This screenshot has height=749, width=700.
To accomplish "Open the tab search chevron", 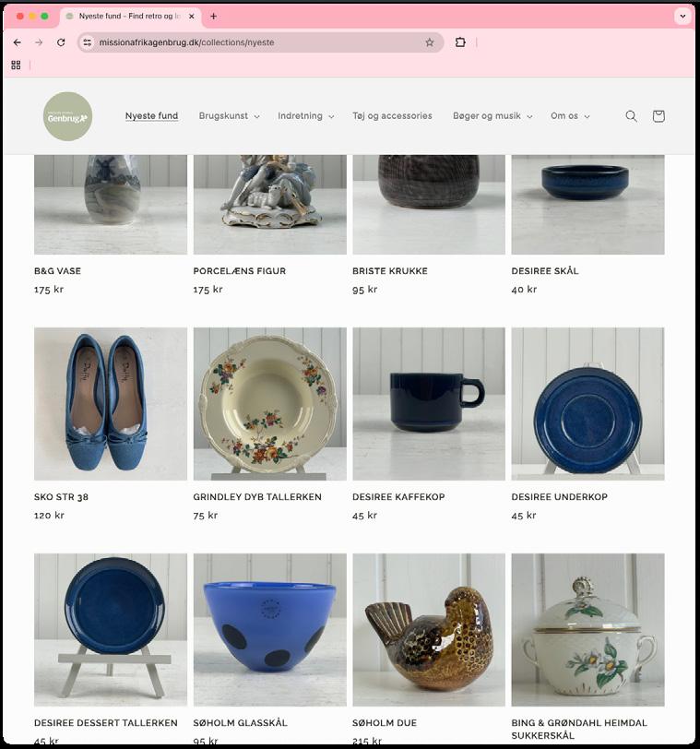I will [682, 17].
